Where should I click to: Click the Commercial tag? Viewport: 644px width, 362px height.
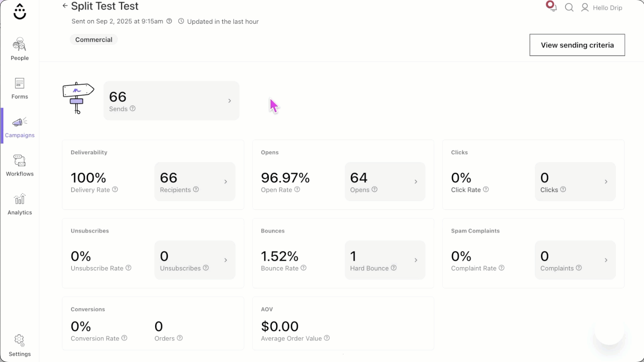point(94,39)
